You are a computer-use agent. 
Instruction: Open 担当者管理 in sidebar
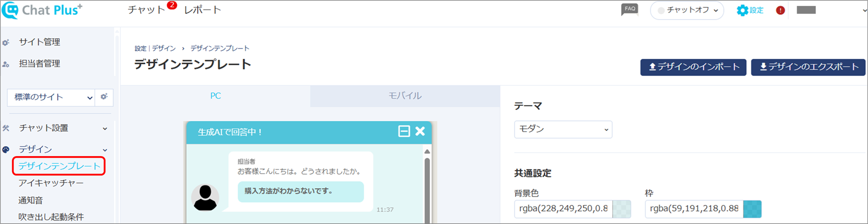tap(39, 64)
